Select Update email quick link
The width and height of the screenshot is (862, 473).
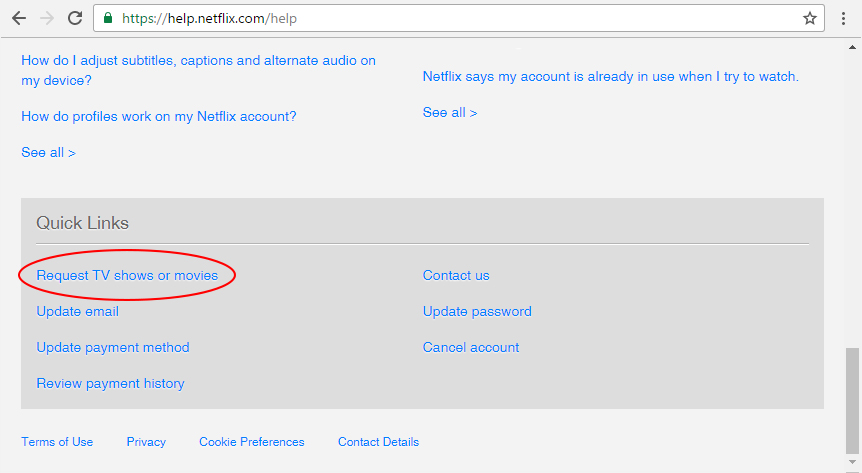pos(78,311)
